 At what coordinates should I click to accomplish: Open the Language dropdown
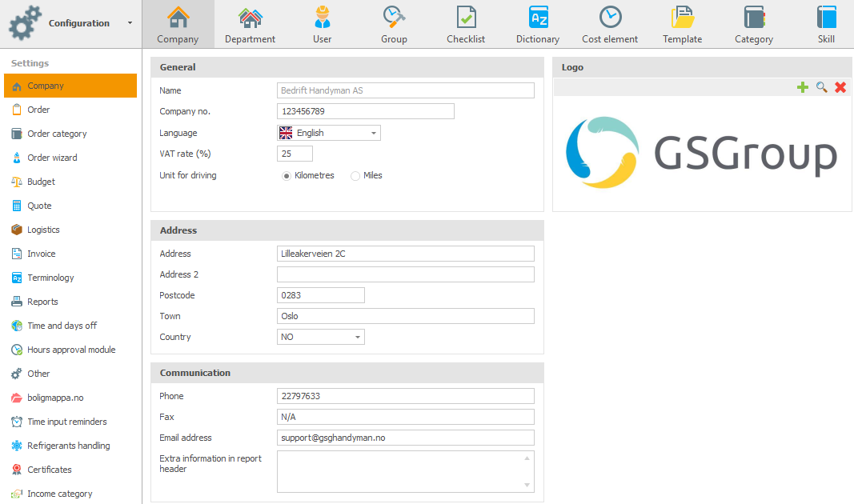pyautogui.click(x=329, y=133)
